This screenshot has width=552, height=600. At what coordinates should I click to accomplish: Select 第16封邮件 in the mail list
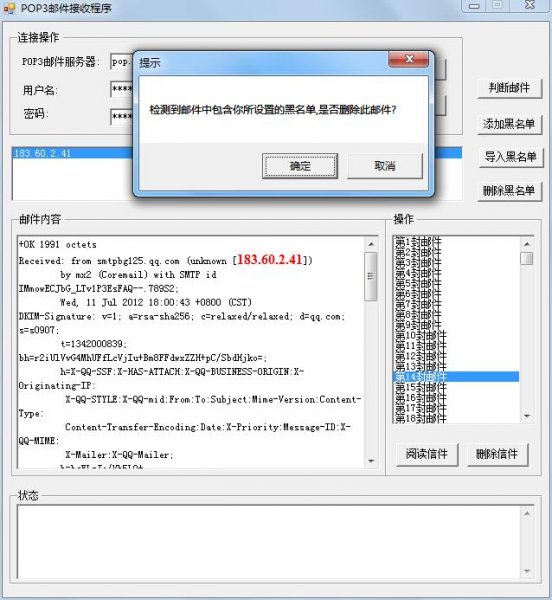pos(420,398)
